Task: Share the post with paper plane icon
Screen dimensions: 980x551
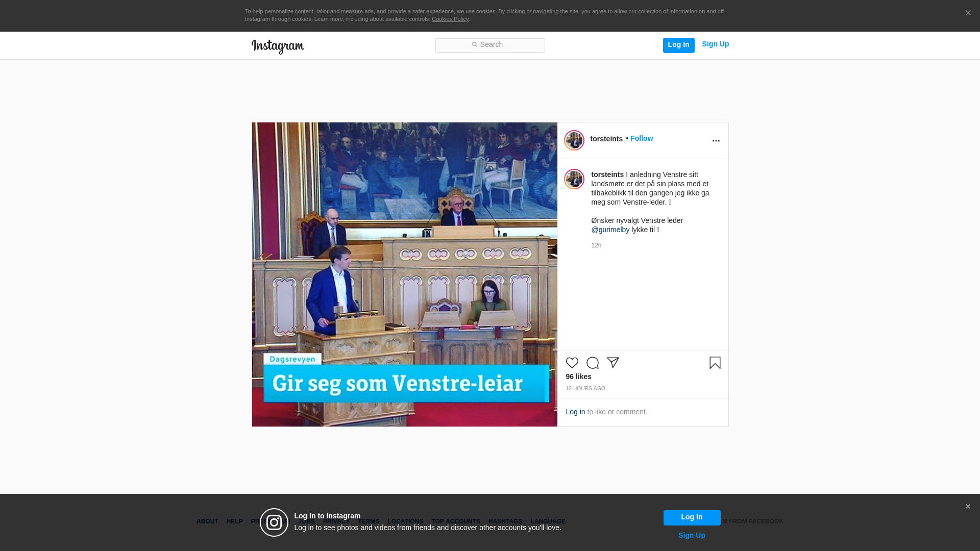Action: point(612,363)
